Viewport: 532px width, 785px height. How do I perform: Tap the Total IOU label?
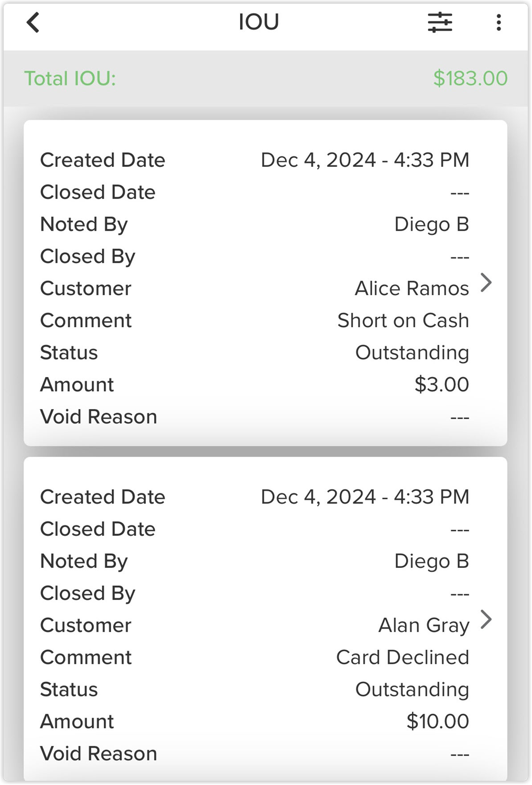coord(70,79)
